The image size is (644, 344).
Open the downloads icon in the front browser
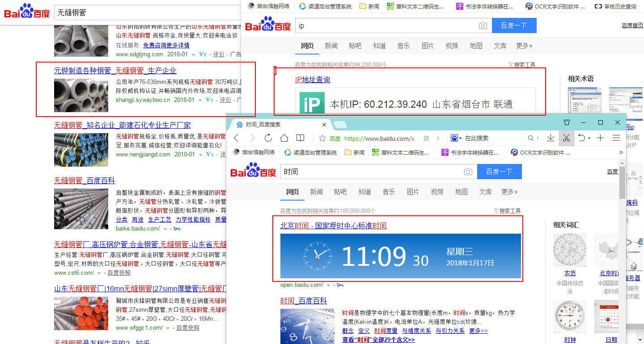(x=551, y=138)
